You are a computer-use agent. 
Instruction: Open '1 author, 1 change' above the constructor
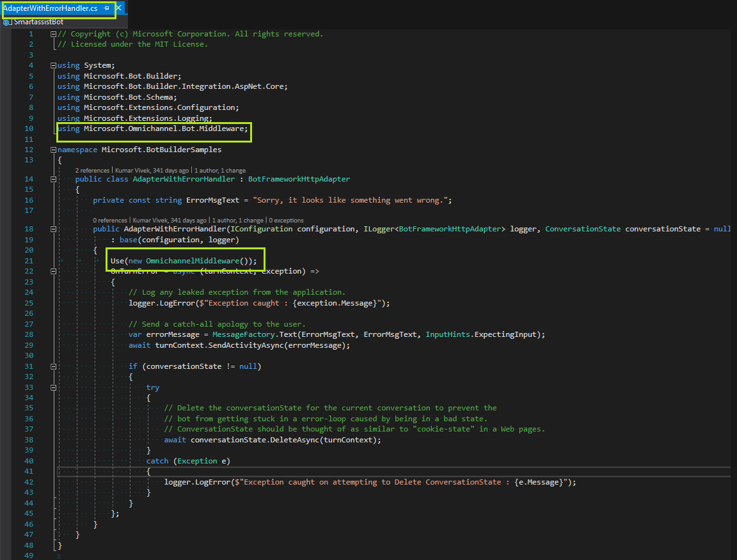coord(238,221)
